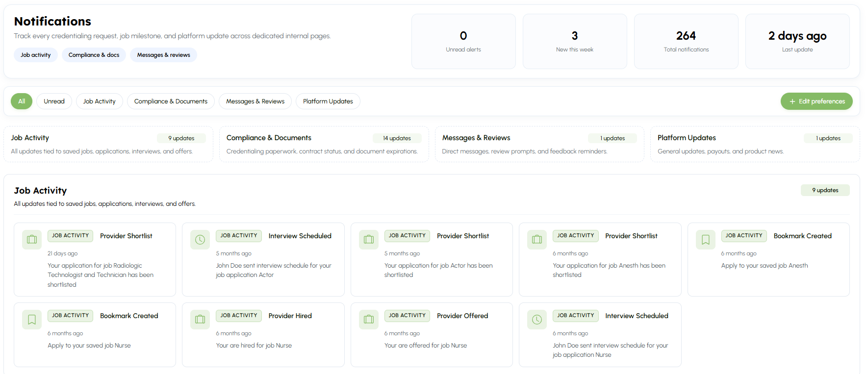Click clock icon on Actor interview card
Viewport: 868px width, 374px height.
coord(200,240)
